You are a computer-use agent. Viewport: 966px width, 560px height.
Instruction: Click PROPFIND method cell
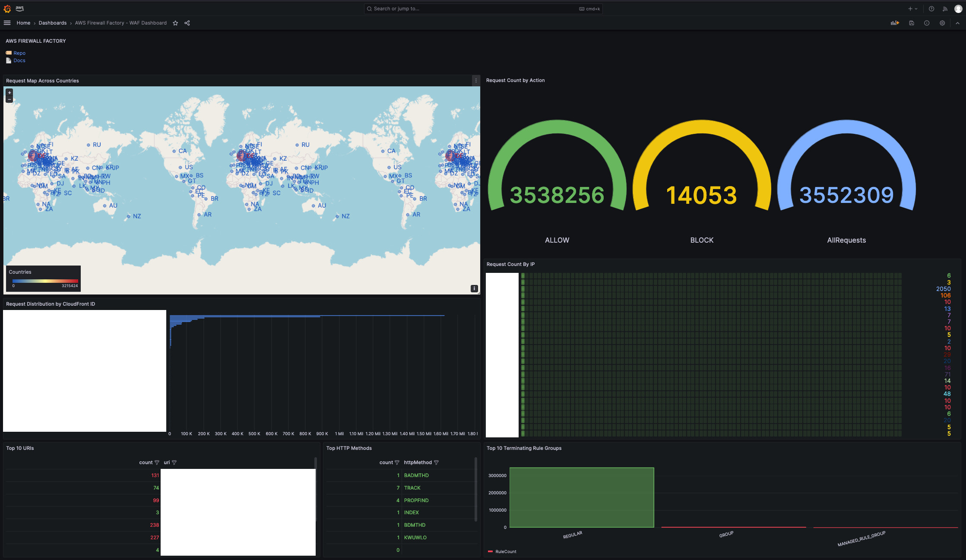416,500
